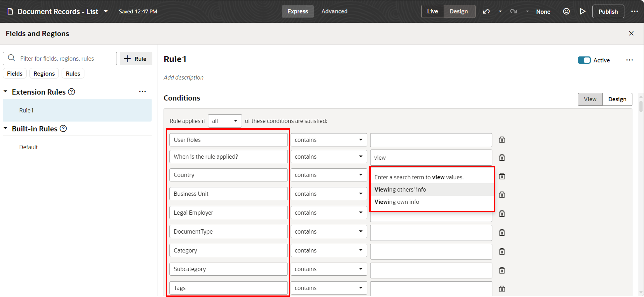This screenshot has height=297, width=644.
Task: Click the smiley feedback icon
Action: (566, 12)
